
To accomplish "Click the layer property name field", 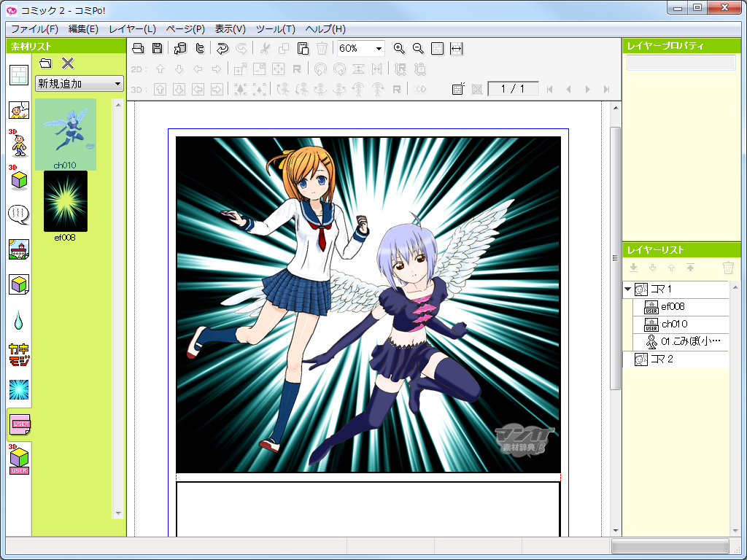I will (681, 63).
